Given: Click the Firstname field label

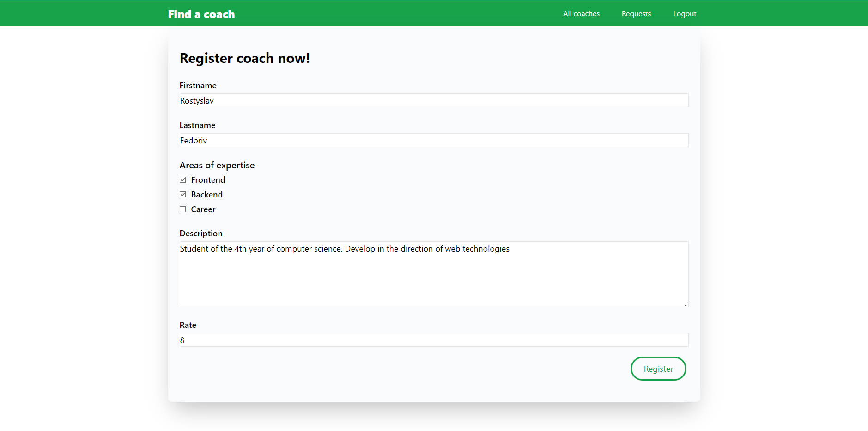Looking at the screenshot, I should pyautogui.click(x=198, y=85).
